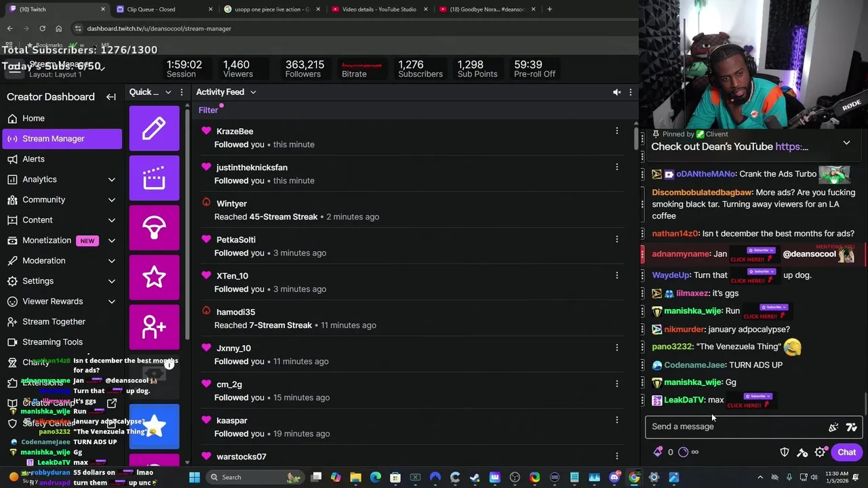The width and height of the screenshot is (868, 488).
Task: Click the browser address bar URL
Action: 159,28
